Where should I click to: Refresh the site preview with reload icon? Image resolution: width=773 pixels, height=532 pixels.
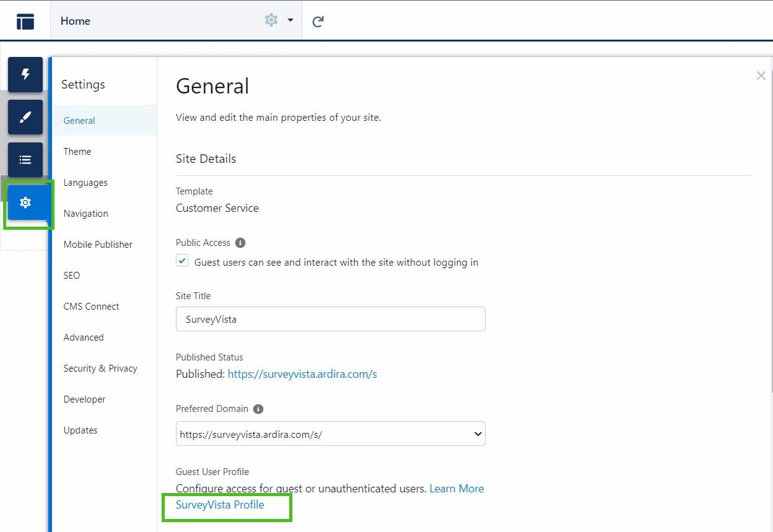click(x=317, y=20)
